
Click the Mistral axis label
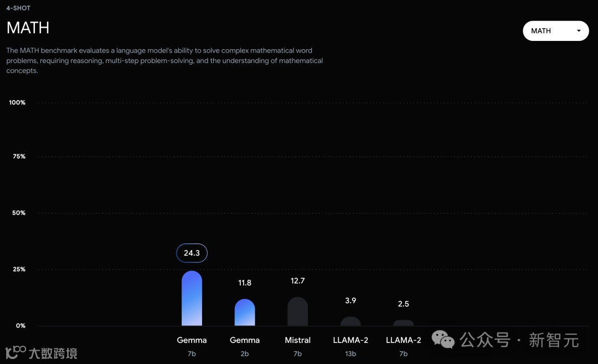(297, 340)
